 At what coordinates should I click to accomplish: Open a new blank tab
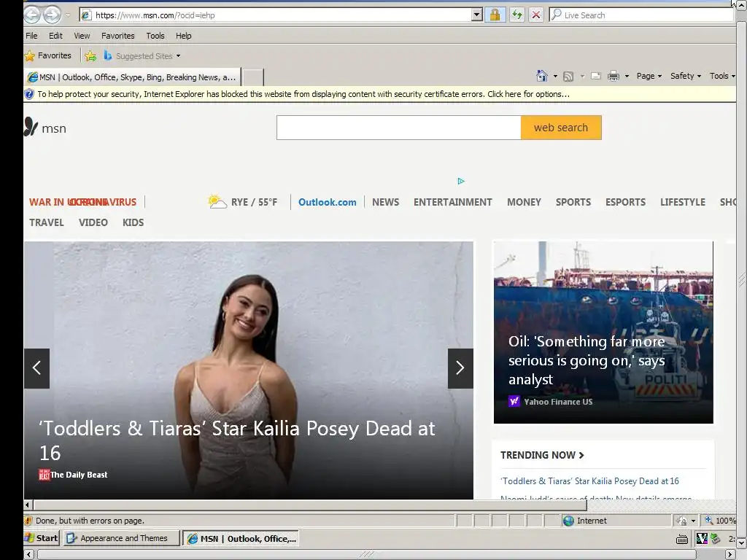(253, 77)
